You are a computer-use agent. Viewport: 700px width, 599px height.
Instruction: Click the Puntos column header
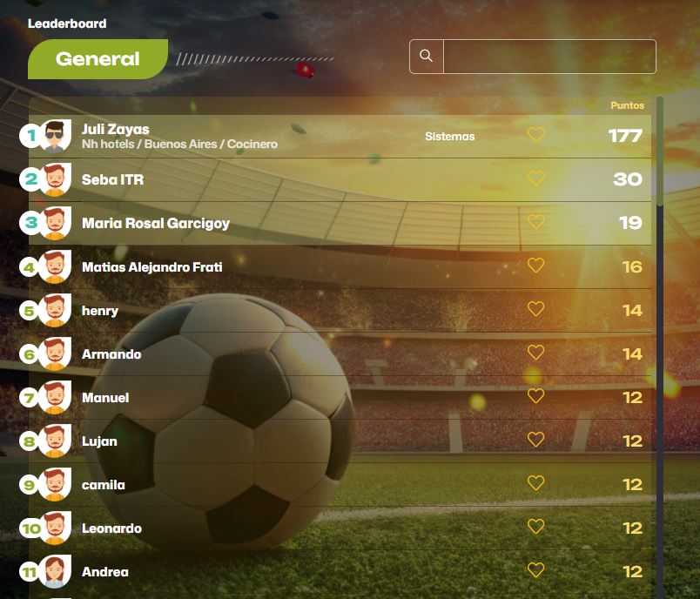coord(627,106)
